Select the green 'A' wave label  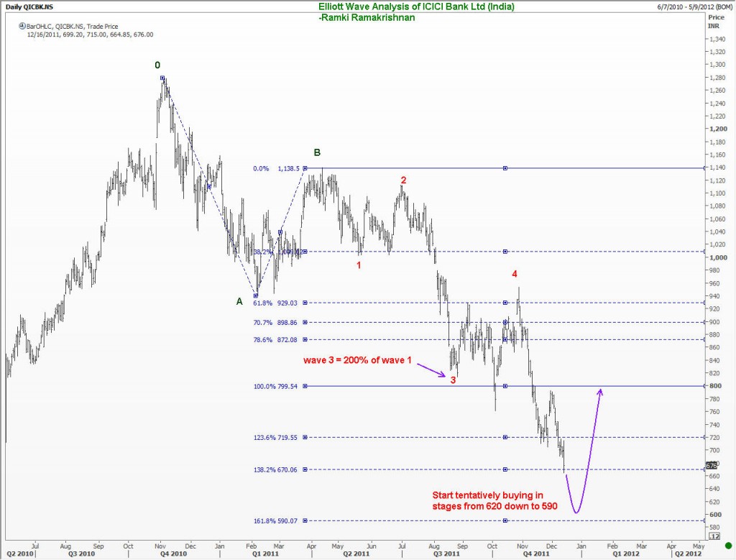(239, 302)
